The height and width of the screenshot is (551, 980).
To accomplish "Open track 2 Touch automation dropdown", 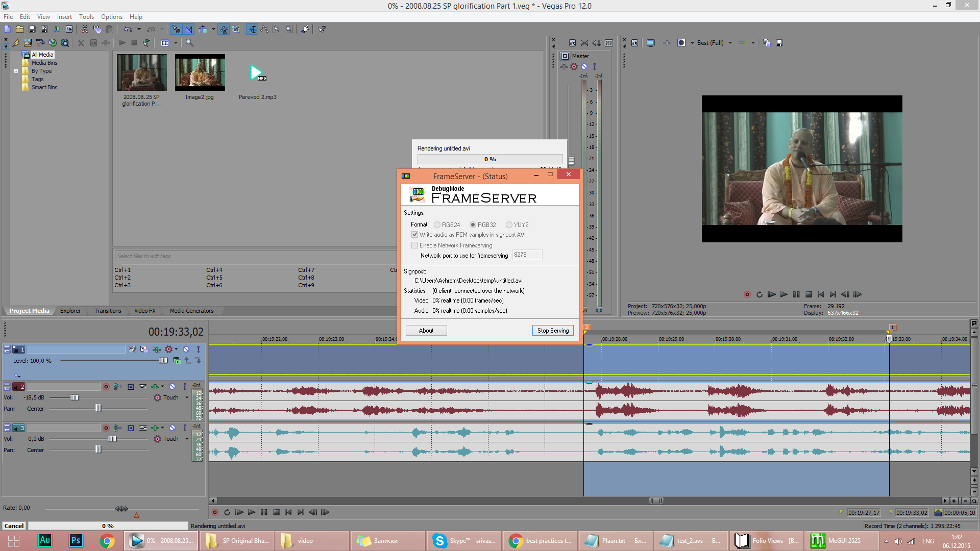I will pos(187,397).
